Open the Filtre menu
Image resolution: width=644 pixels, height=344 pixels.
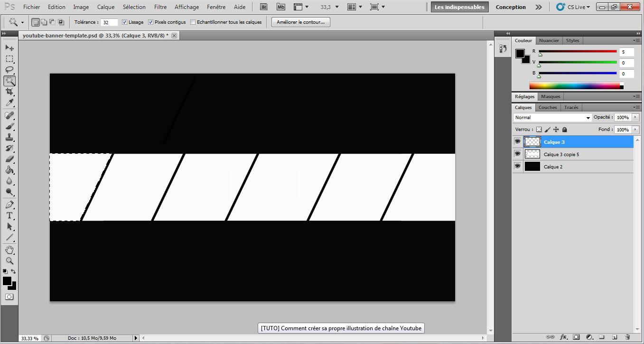click(x=160, y=7)
